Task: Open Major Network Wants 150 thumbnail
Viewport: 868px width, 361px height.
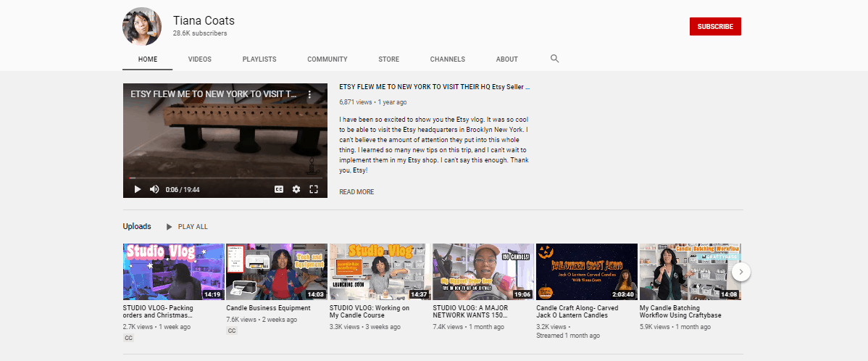Action: click(484, 272)
